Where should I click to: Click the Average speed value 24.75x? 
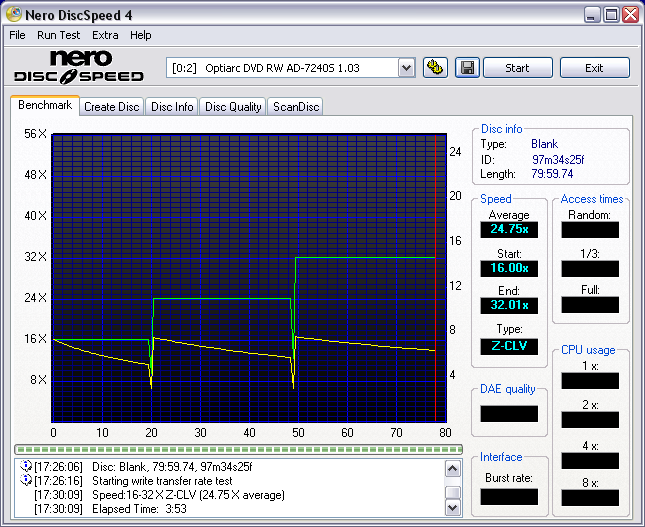coord(509,229)
